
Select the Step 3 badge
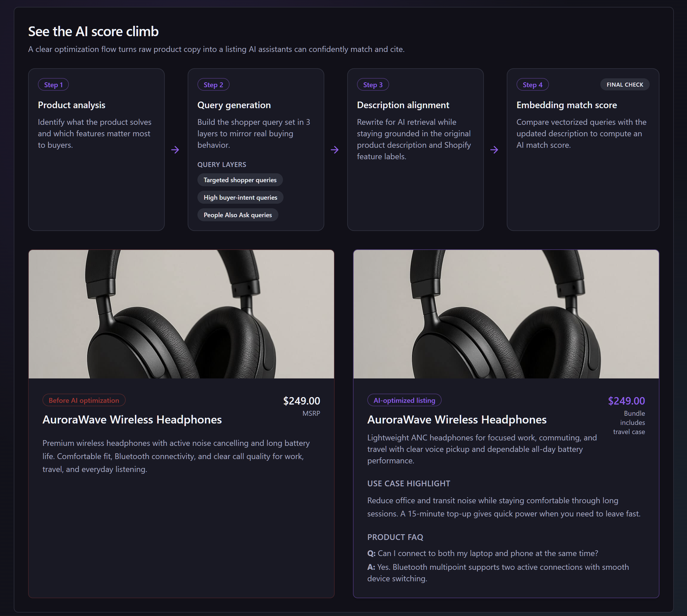click(372, 85)
